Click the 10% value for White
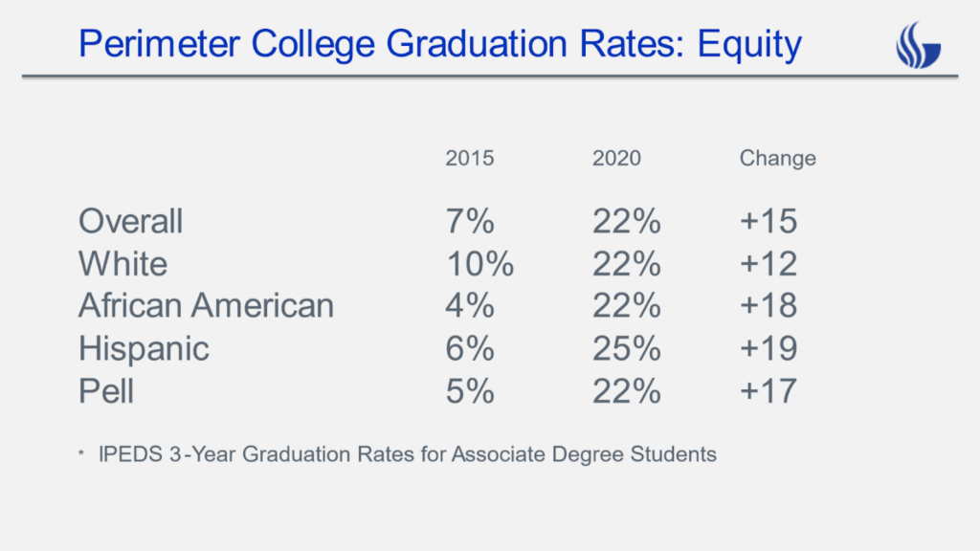The width and height of the screenshot is (980, 551). tap(479, 264)
